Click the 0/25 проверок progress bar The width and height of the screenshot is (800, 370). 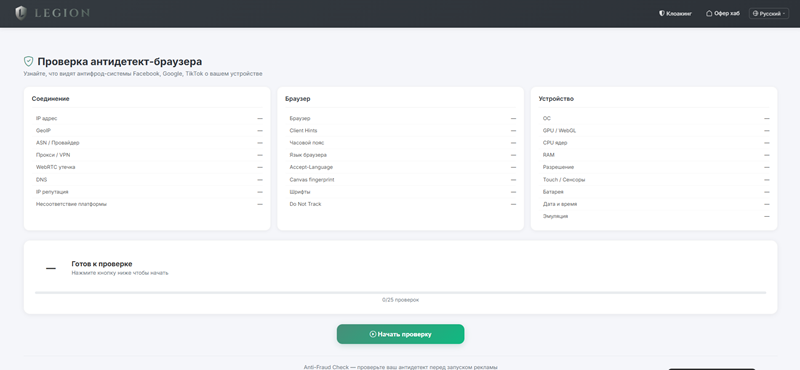401,292
